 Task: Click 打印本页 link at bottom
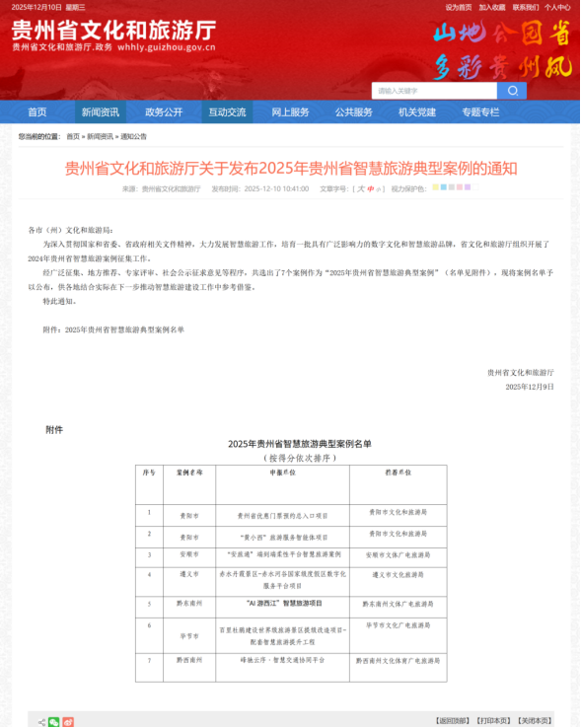[493, 720]
